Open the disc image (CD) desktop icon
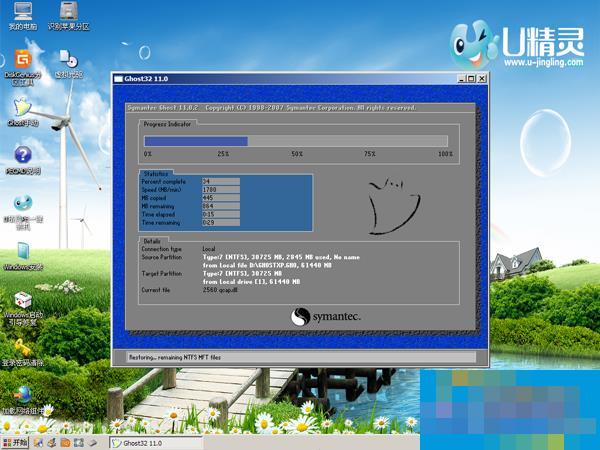The image size is (600, 450). click(69, 64)
